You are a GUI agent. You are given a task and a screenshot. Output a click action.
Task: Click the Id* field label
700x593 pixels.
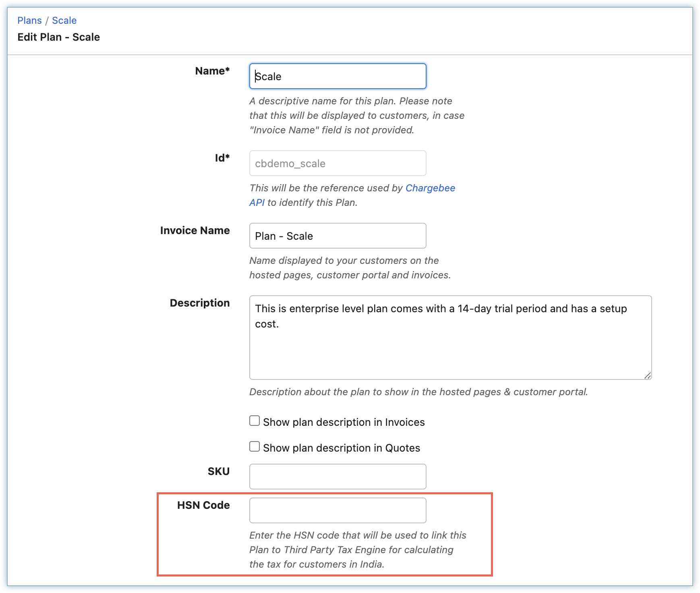pyautogui.click(x=222, y=158)
